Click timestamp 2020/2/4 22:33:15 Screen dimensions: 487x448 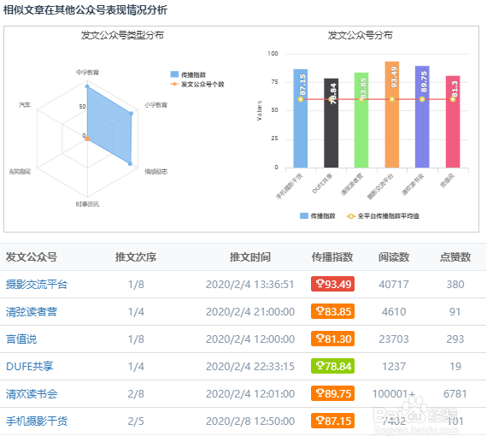click(x=250, y=366)
